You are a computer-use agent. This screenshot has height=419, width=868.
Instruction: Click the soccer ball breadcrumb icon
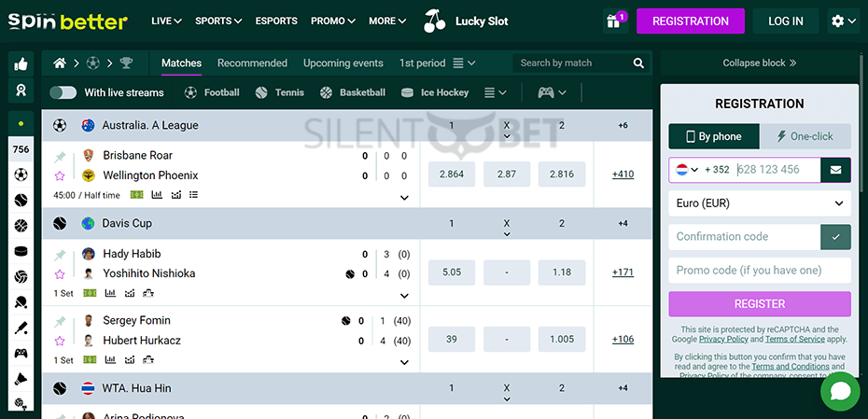click(x=93, y=63)
